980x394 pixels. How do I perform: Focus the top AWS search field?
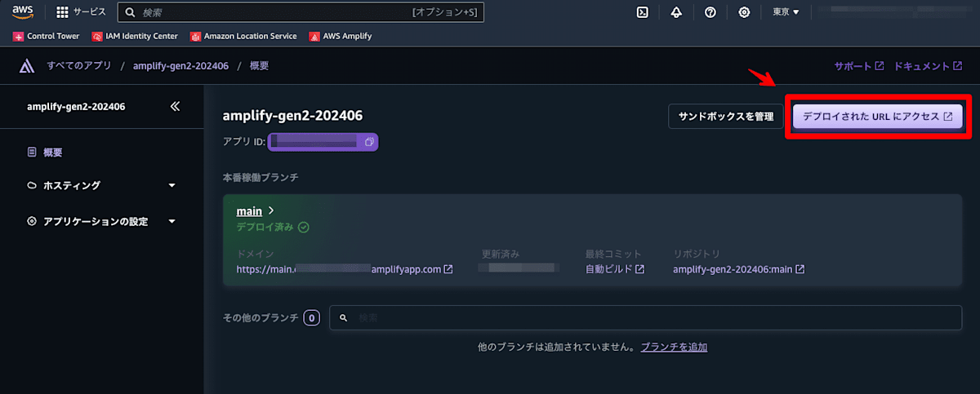click(x=301, y=12)
